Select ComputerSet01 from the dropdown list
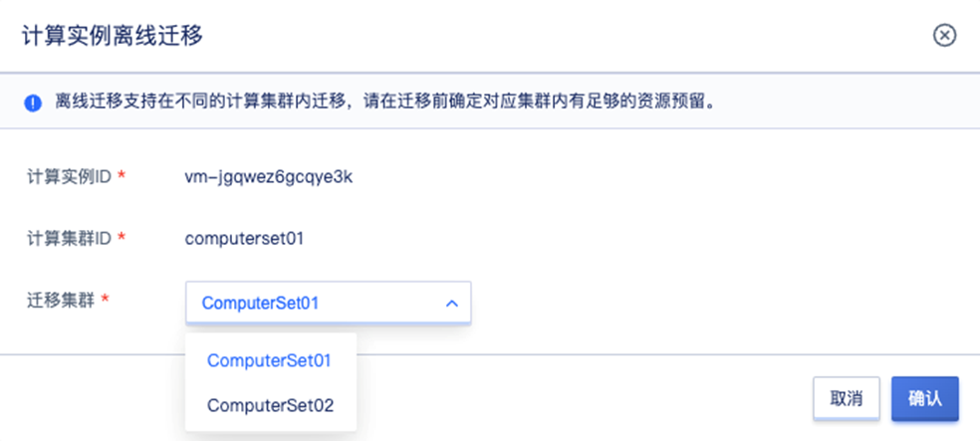Screen dimensions: 980x441 click(269, 360)
